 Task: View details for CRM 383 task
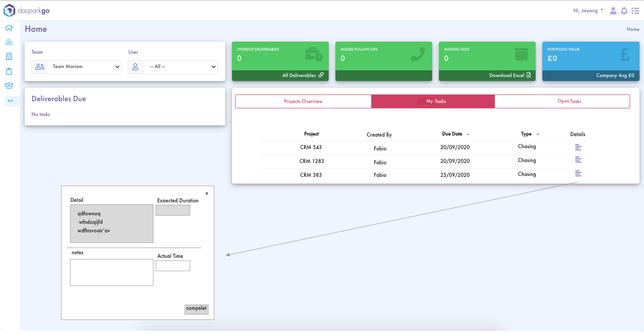pyautogui.click(x=578, y=174)
